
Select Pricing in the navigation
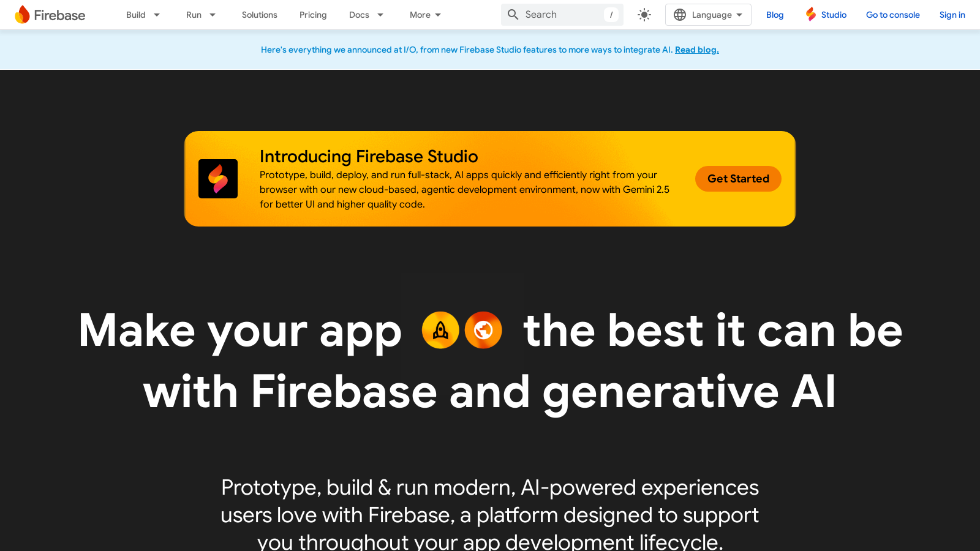[x=313, y=14]
